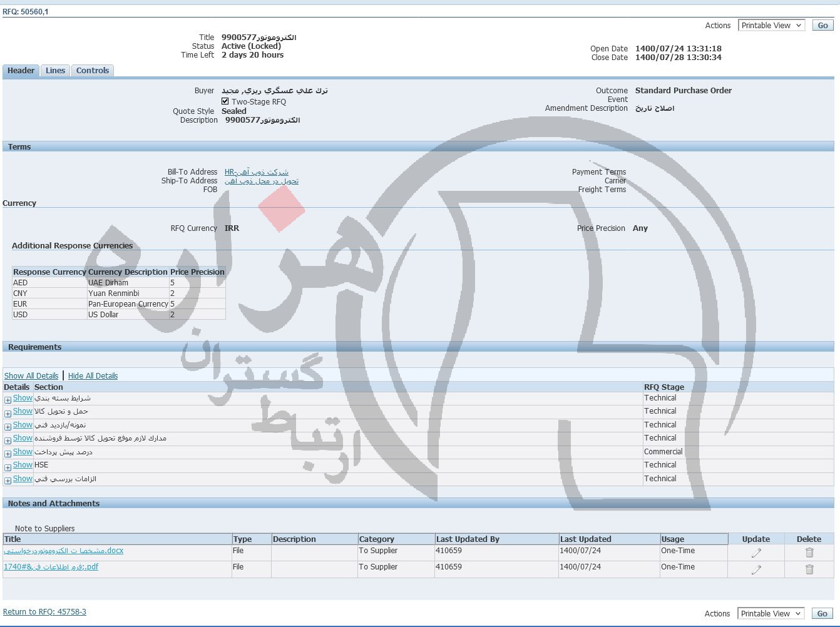Click Show link for HSE section
The height and width of the screenshot is (627, 840).
(x=23, y=465)
